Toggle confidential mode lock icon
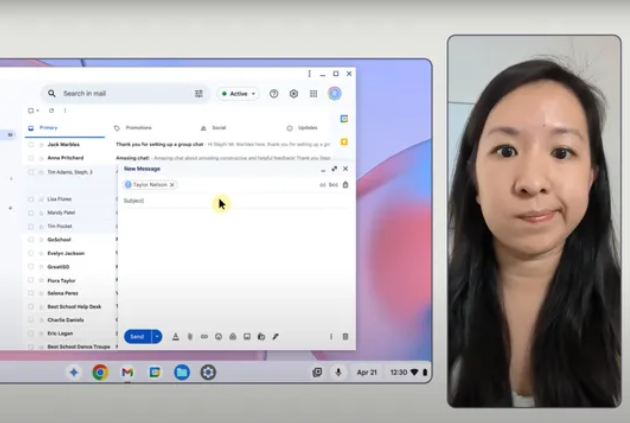The height and width of the screenshot is (423, 630). [x=261, y=337]
